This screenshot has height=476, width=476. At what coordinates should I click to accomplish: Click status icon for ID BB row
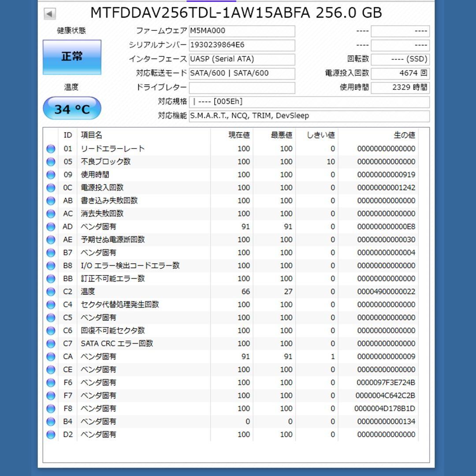(x=51, y=279)
